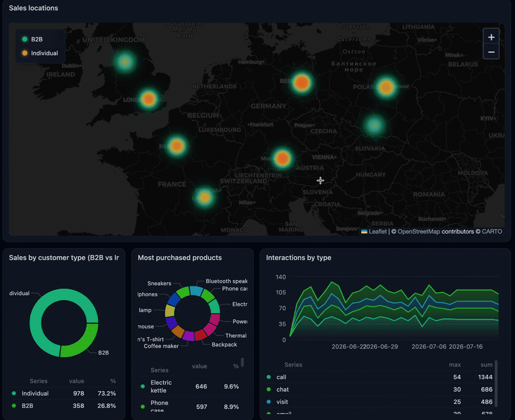This screenshot has height=420, width=515.
Task: Toggle chat series in interactions legend
Action: pos(283,389)
